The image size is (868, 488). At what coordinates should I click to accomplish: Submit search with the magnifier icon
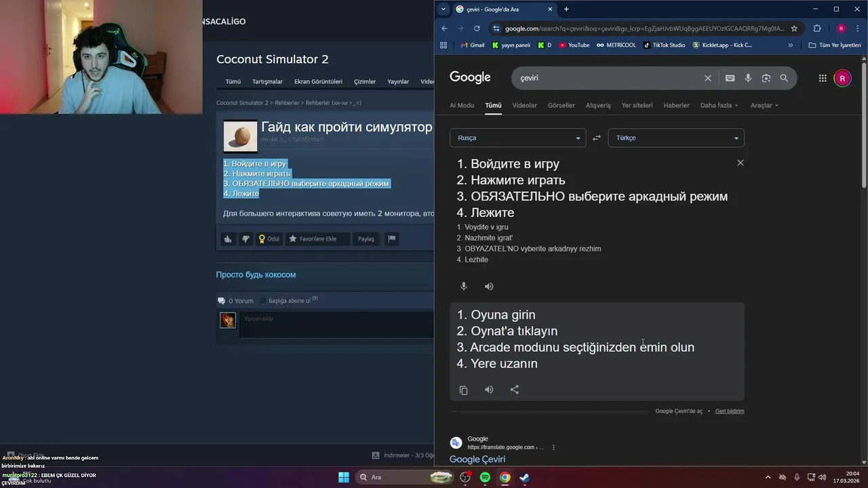click(x=784, y=78)
